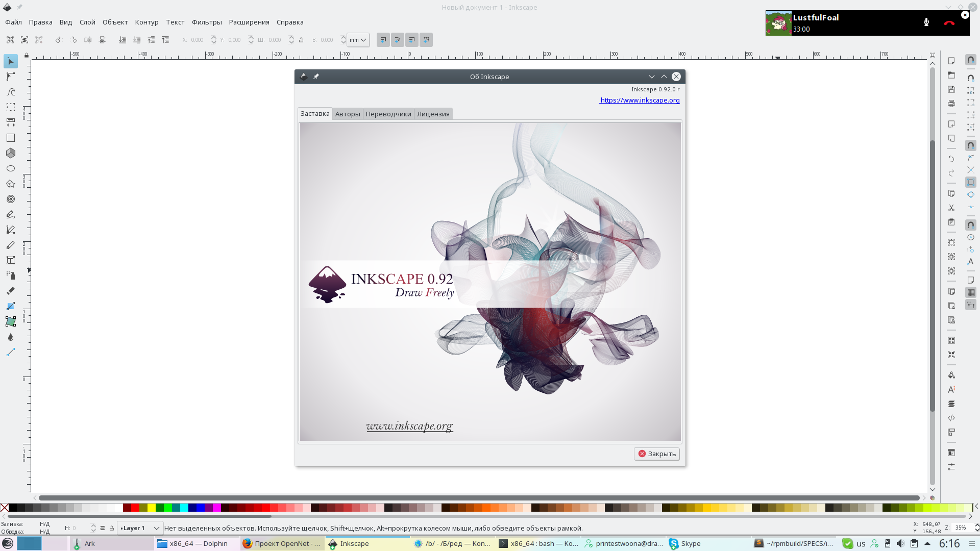Open the color palette menu arrow
The width and height of the screenshot is (980, 551).
pyautogui.click(x=976, y=507)
